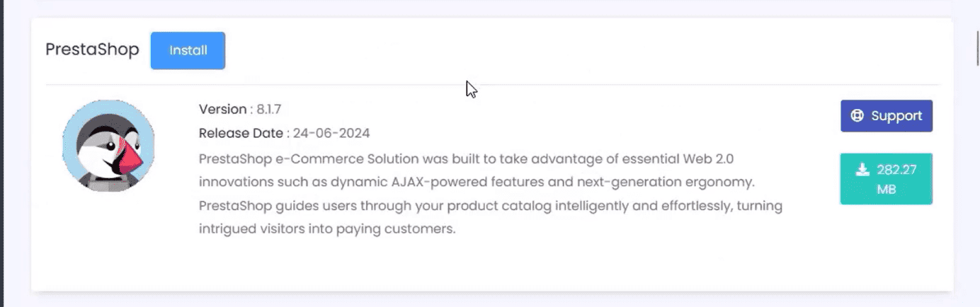Click the download arrow icon
Screen dimensions: 980x307
pos(862,170)
